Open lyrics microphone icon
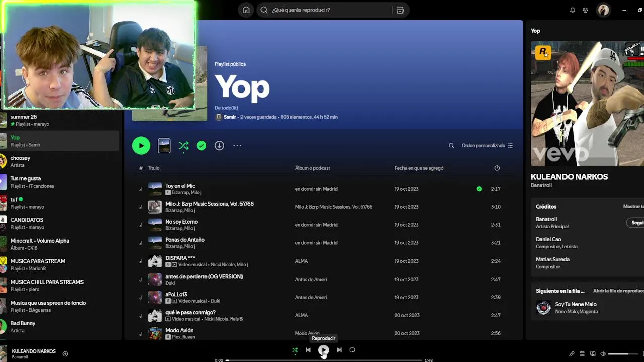Screen dimensions: 644x362 coord(572,354)
